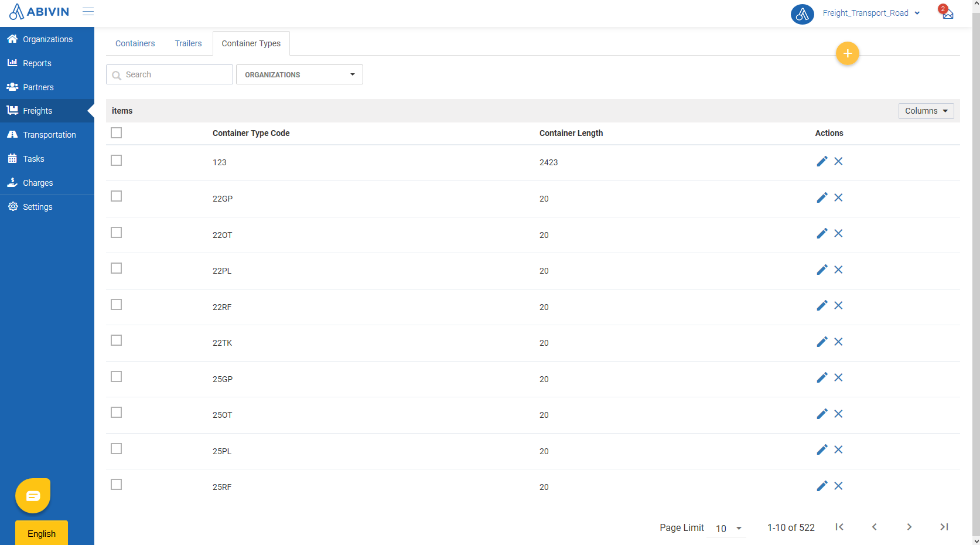This screenshot has width=980, height=545.
Task: Check the box for row 22TK
Action: pos(117,340)
